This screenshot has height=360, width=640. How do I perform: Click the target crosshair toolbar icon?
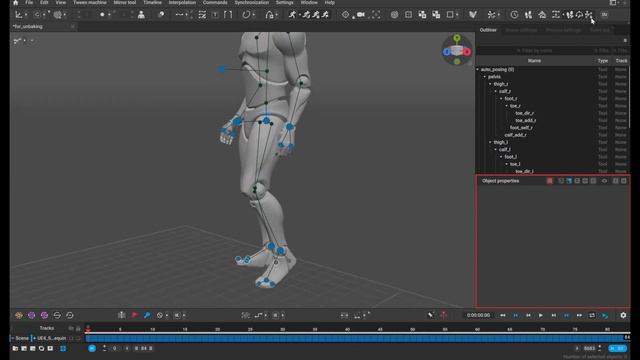(345, 15)
